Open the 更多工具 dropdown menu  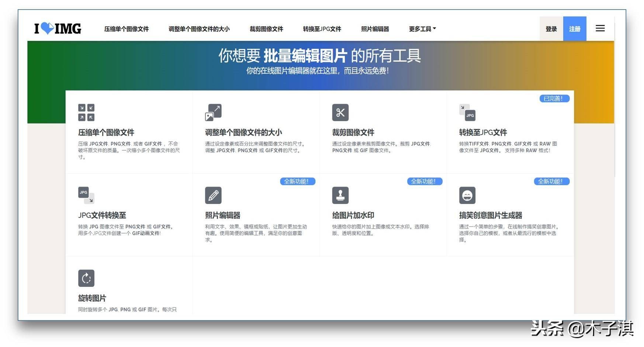[x=422, y=29]
